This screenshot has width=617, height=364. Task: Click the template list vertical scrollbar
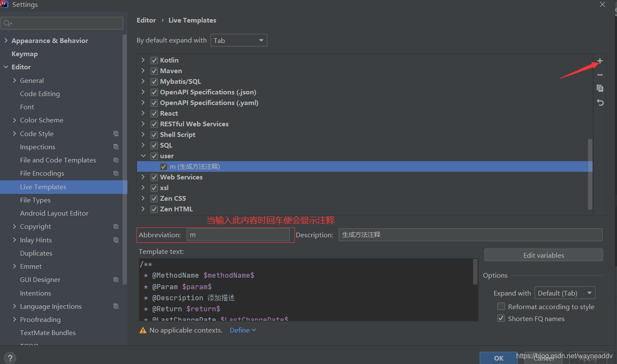[x=590, y=174]
